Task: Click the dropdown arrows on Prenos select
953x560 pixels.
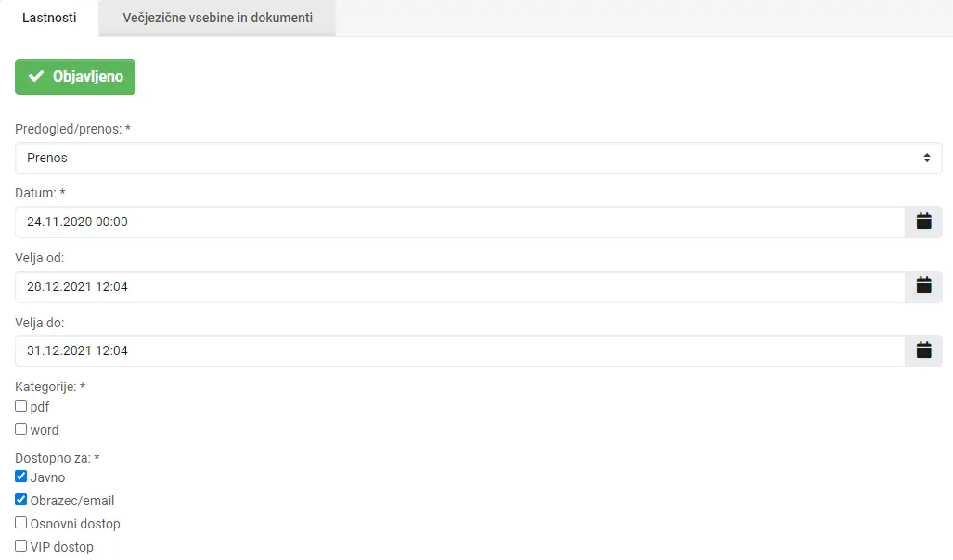Action: 926,158
